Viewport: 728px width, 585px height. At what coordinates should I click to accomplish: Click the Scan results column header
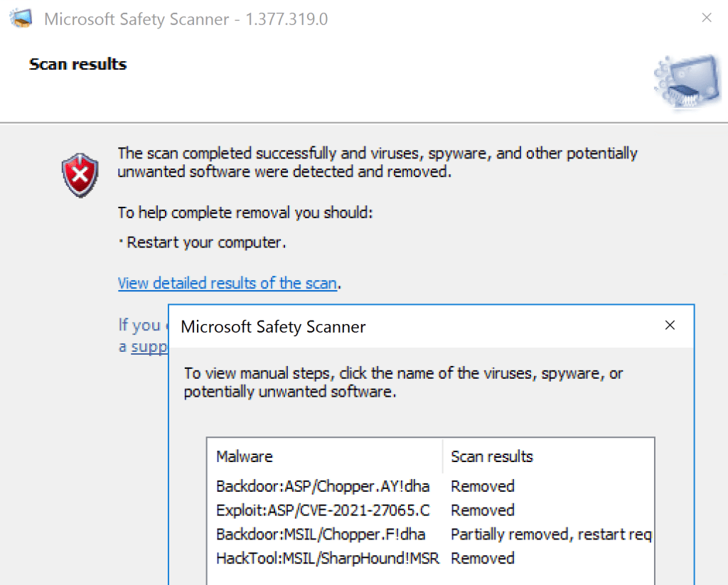(x=492, y=456)
